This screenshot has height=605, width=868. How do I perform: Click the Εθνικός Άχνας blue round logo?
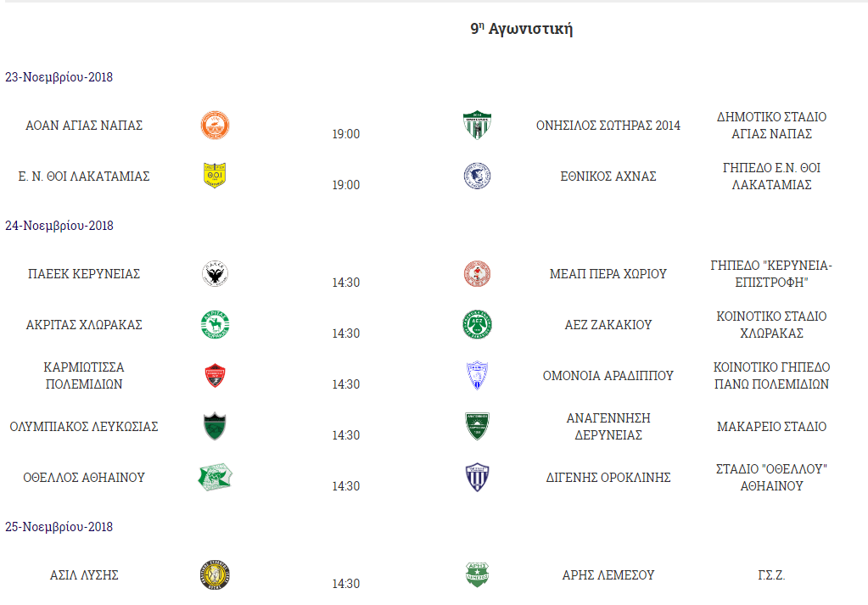(477, 176)
